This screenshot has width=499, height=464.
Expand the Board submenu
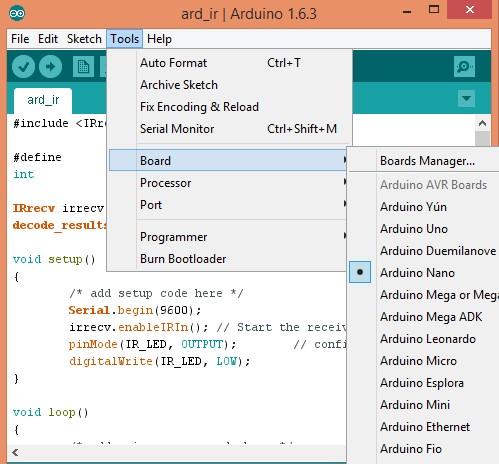point(227,161)
